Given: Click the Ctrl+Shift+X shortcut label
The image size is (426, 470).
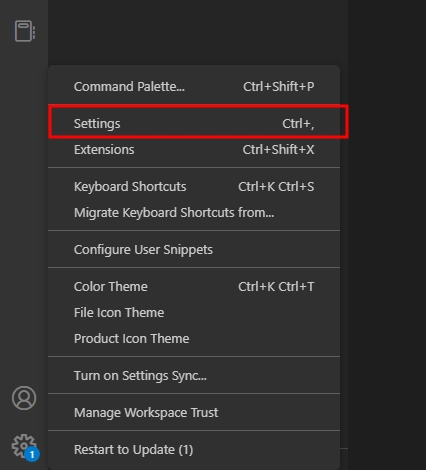Looking at the screenshot, I should pos(279,150).
